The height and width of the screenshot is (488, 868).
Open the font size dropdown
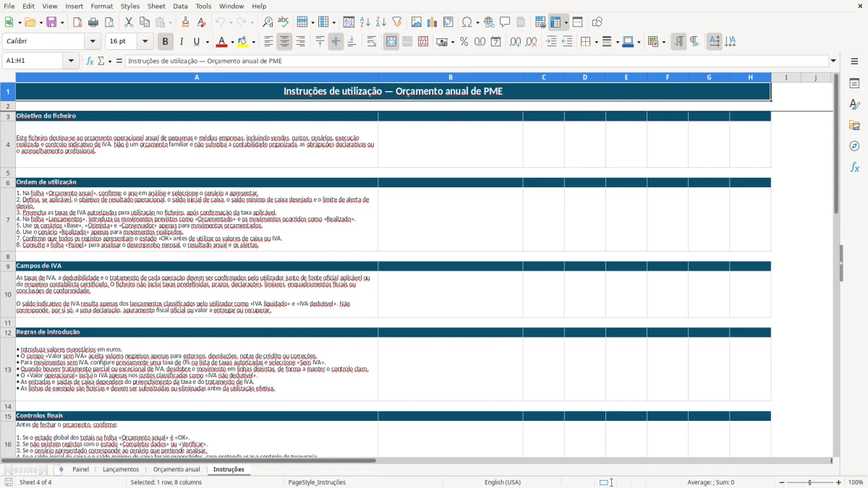[145, 42]
